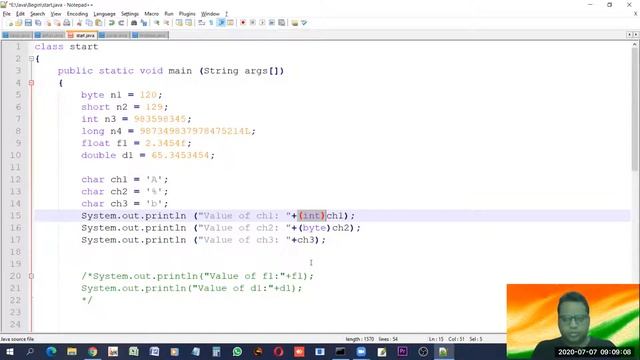The image size is (640, 360).
Task: Click line number 15 in margin
Action: pyautogui.click(x=15, y=216)
